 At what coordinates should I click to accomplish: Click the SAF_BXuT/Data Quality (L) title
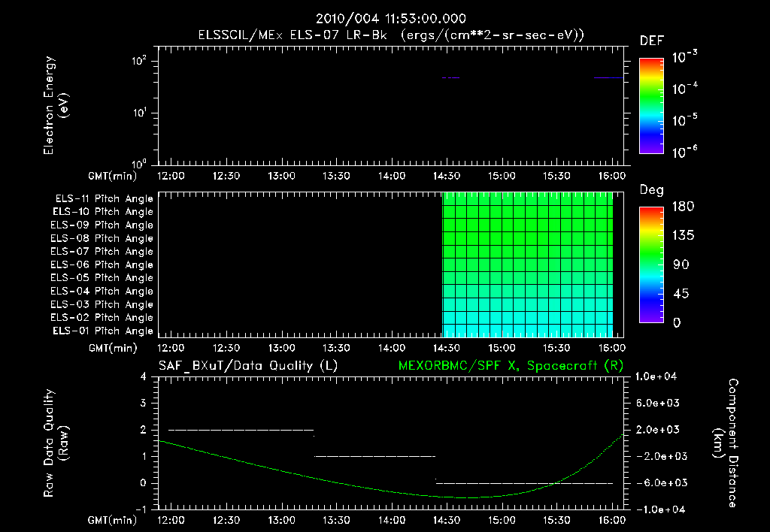tap(248, 366)
